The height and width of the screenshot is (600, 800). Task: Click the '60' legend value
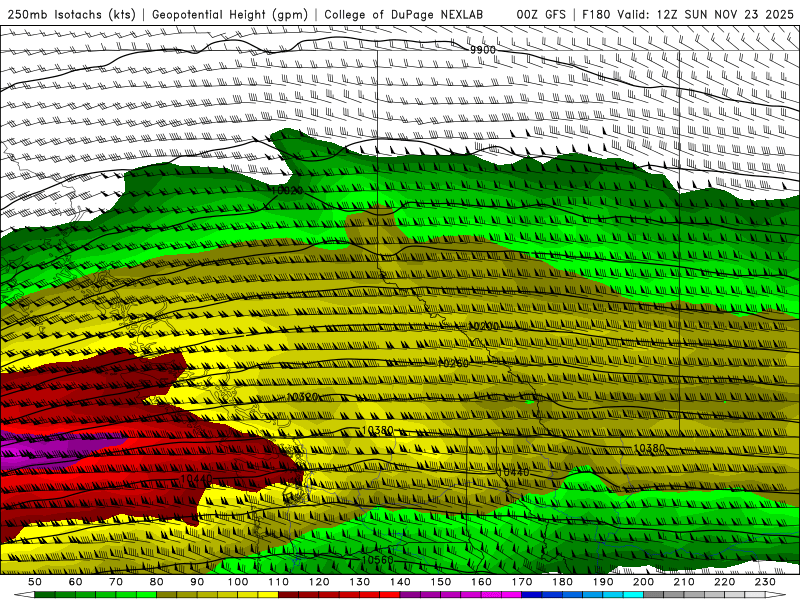pyautogui.click(x=75, y=582)
